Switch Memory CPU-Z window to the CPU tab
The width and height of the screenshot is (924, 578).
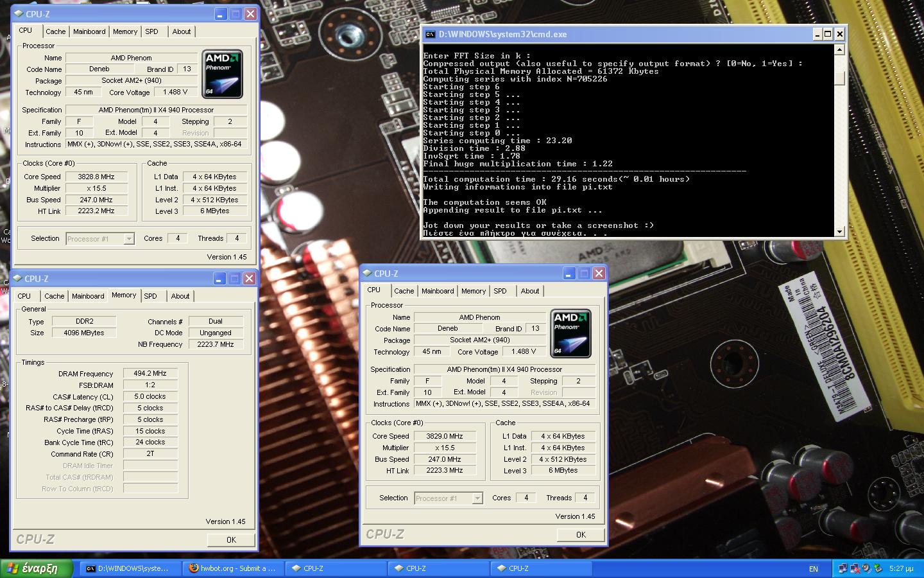coord(24,296)
